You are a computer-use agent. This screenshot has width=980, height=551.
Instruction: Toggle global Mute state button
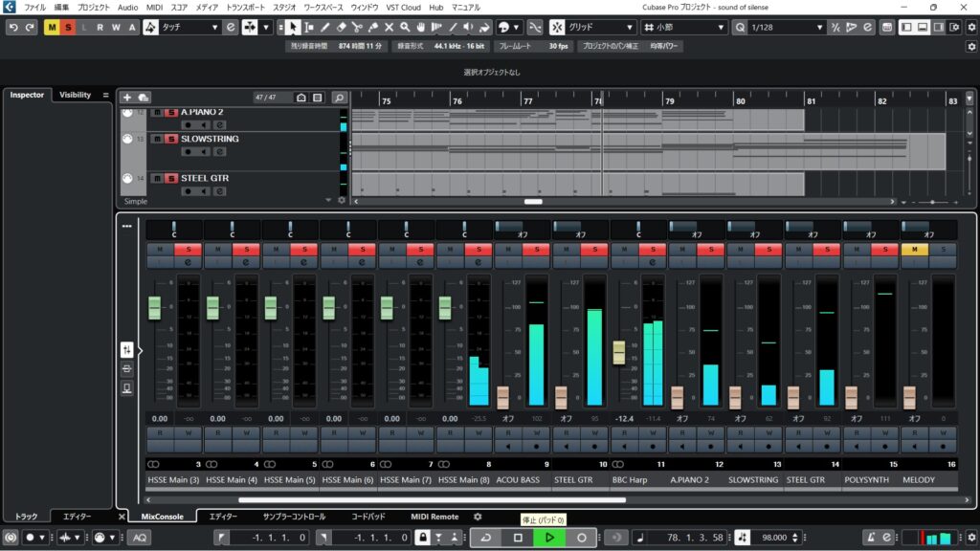coord(52,28)
